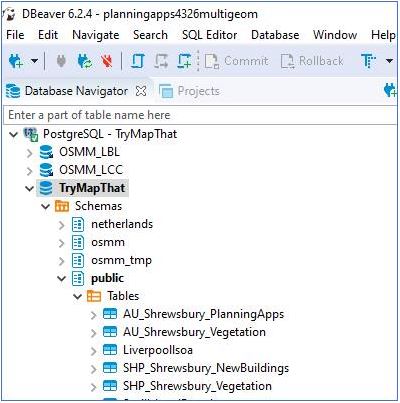Click the PostgreSQL connection icon
Viewport: 400px width, 403px height.
pos(31,134)
